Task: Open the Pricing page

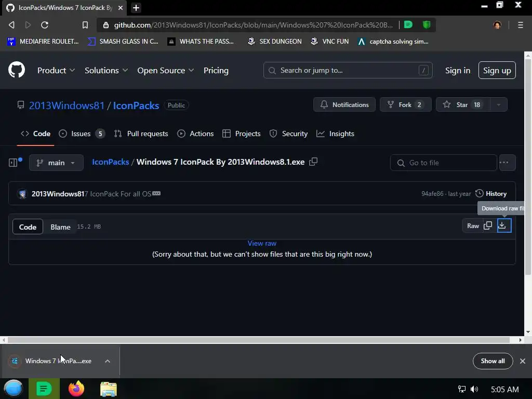Action: [216, 70]
